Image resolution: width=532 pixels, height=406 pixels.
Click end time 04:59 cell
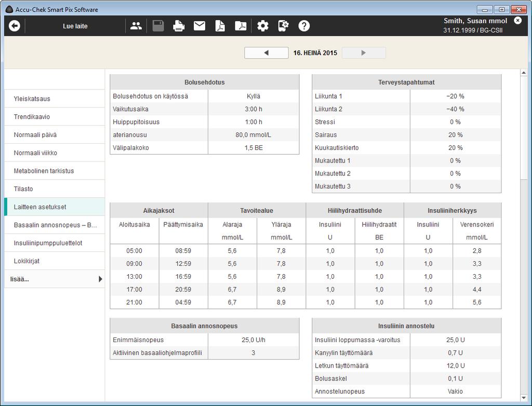tap(183, 302)
